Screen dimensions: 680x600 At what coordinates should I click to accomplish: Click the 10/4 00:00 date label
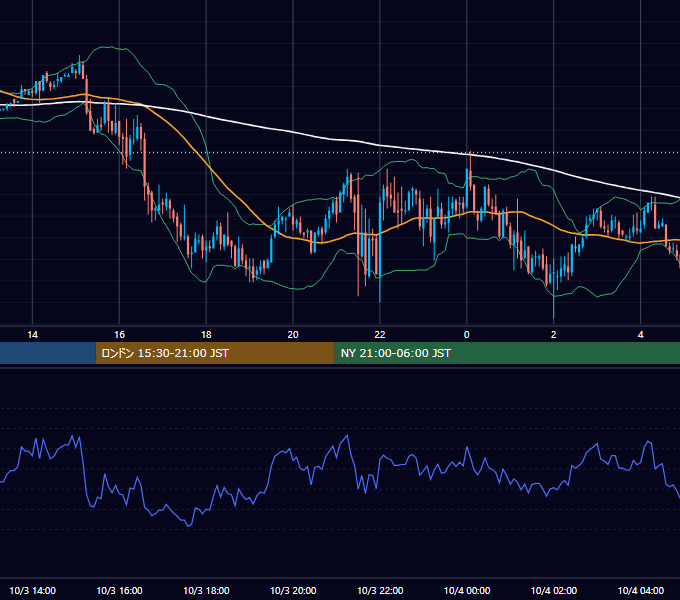click(x=467, y=590)
